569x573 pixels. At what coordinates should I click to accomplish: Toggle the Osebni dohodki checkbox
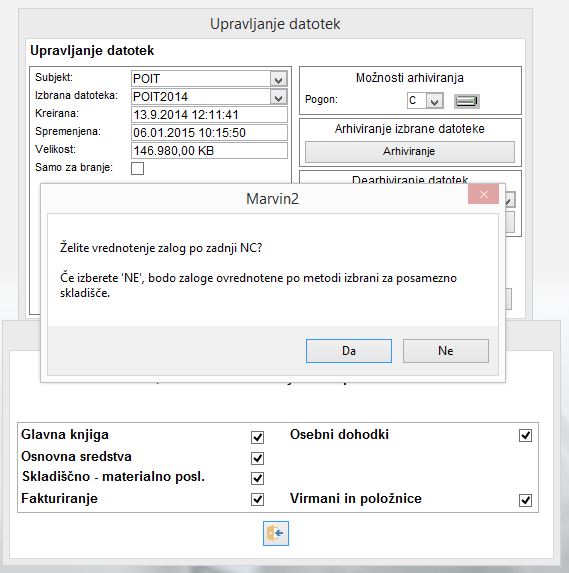[x=526, y=435]
